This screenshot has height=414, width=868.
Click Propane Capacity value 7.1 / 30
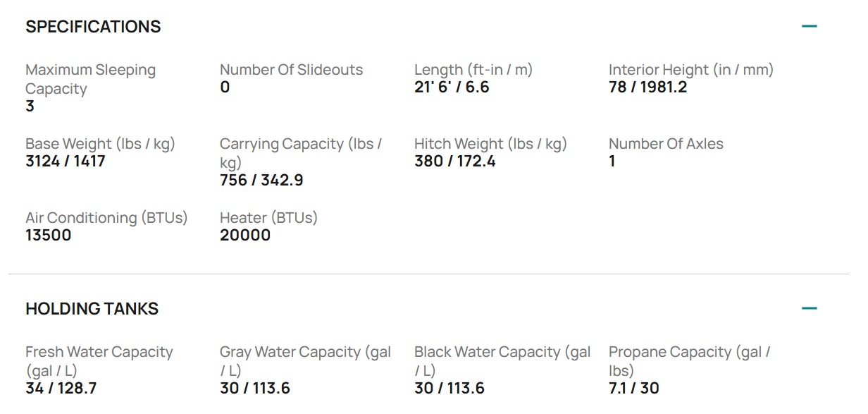coord(634,389)
